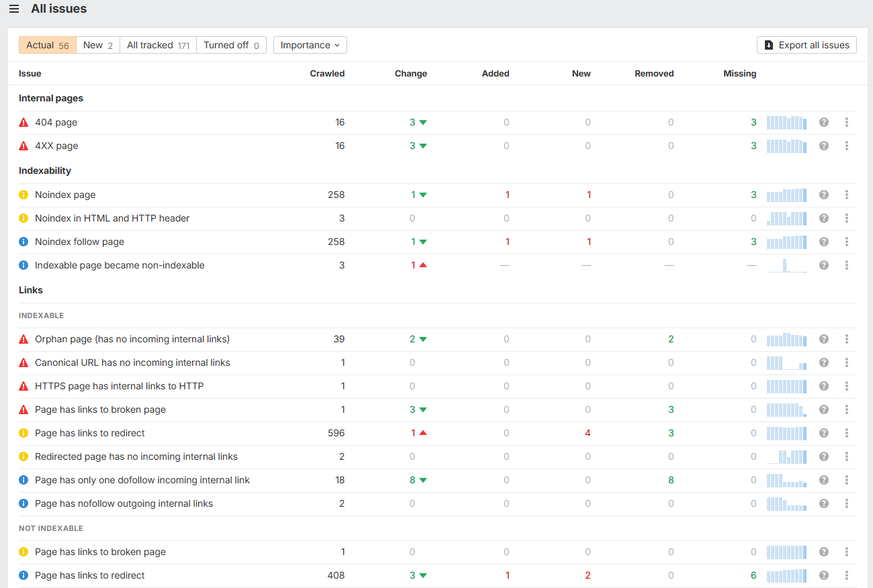Click crawled count 408 in not indexable section

point(336,575)
